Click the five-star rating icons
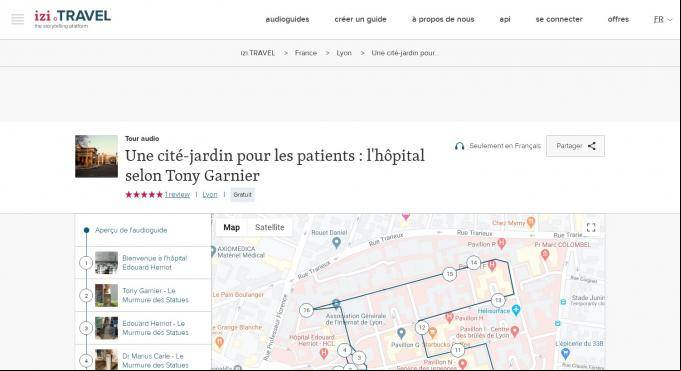 144,195
